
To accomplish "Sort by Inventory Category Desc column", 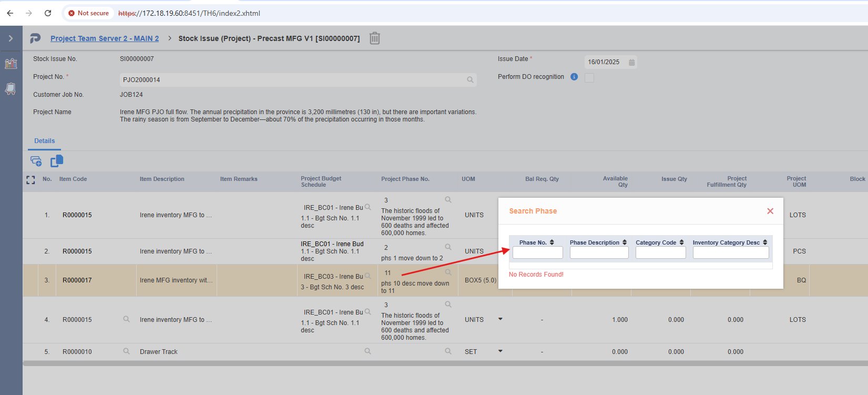I will pyautogui.click(x=765, y=242).
